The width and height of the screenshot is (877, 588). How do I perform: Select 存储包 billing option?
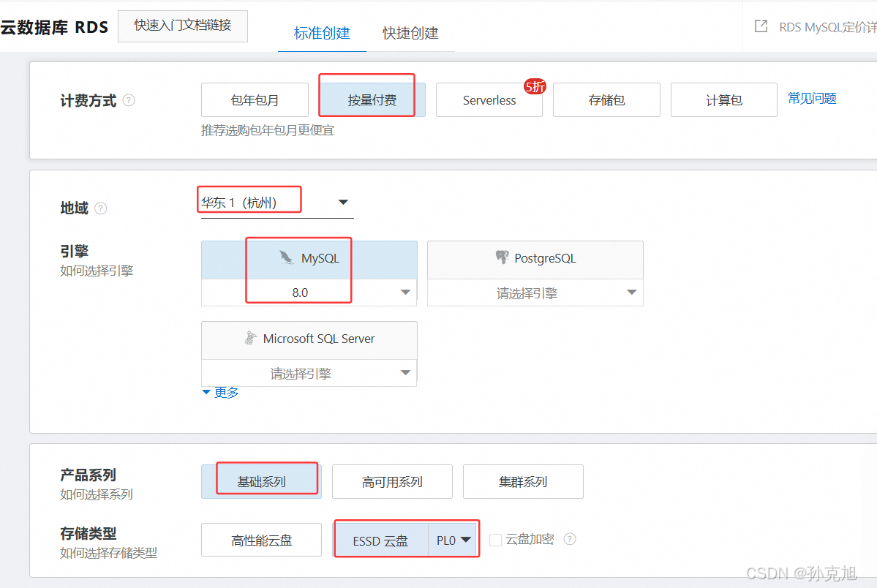[x=606, y=100]
